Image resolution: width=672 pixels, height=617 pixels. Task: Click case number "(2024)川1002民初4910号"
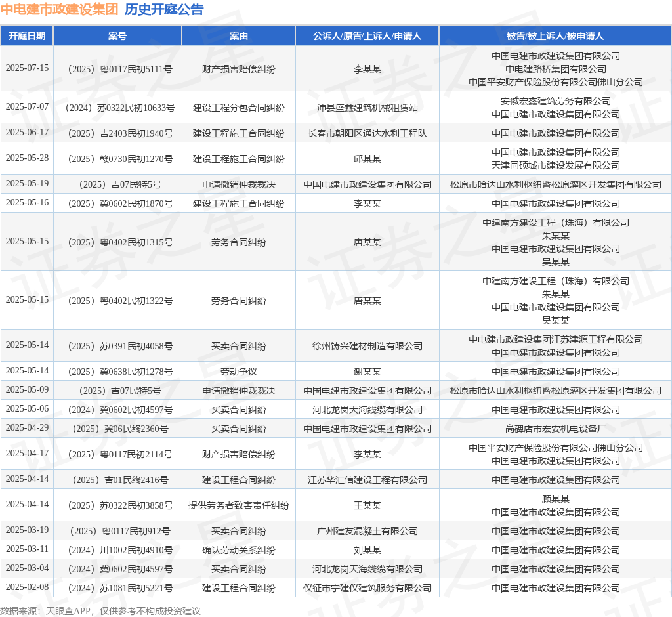[x=117, y=550]
